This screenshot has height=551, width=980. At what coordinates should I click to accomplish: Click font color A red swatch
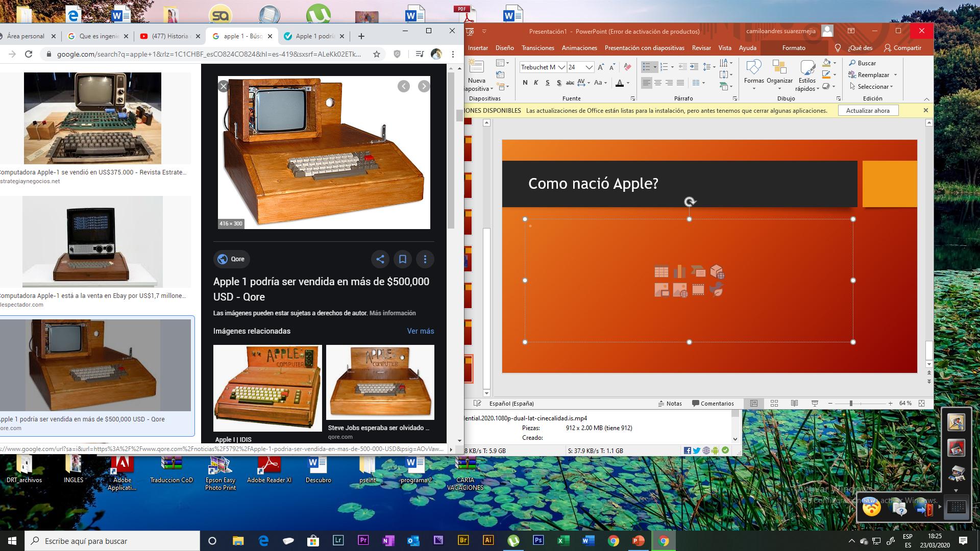pyautogui.click(x=619, y=83)
